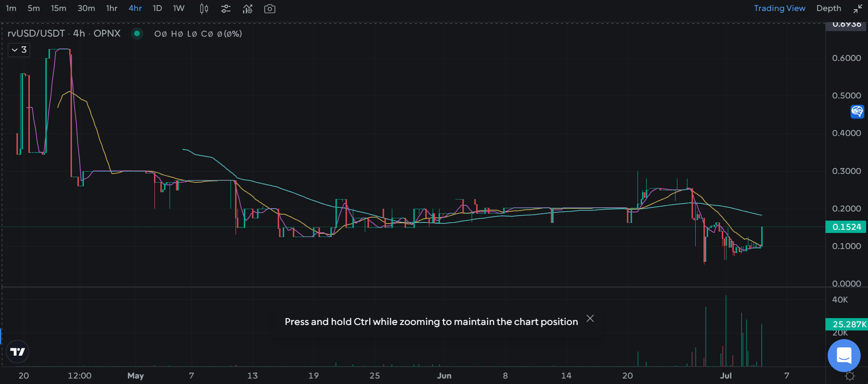Open the candlestick chart type selector

click(x=204, y=9)
